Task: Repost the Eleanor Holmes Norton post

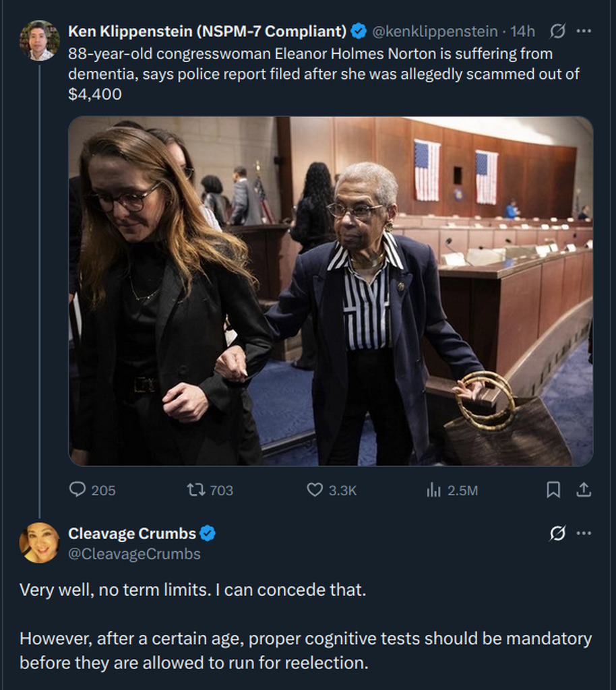Action: tap(196, 490)
